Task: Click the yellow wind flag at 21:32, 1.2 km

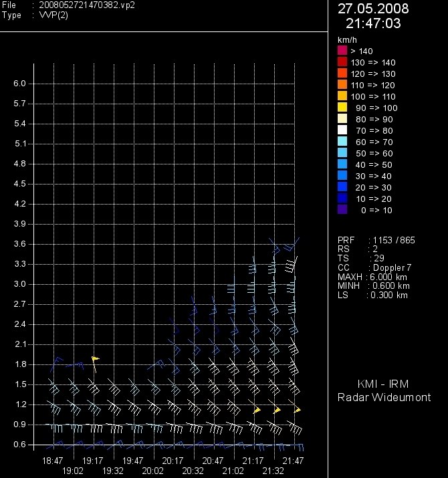Action: pyautogui.click(x=274, y=406)
